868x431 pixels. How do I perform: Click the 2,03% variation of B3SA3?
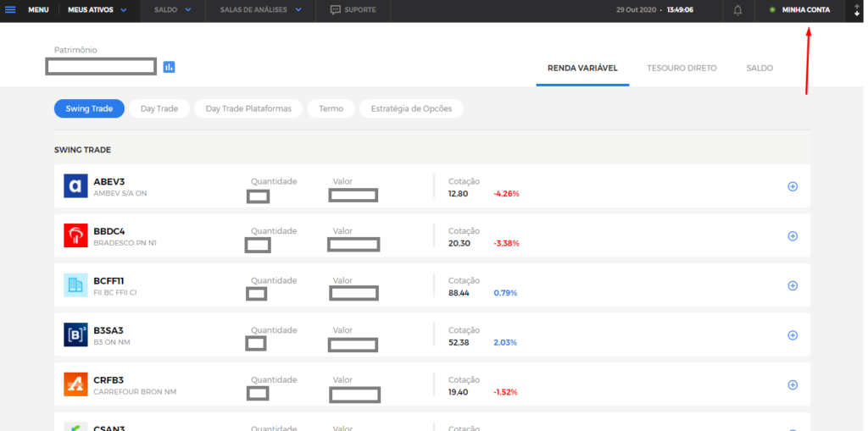coord(505,342)
